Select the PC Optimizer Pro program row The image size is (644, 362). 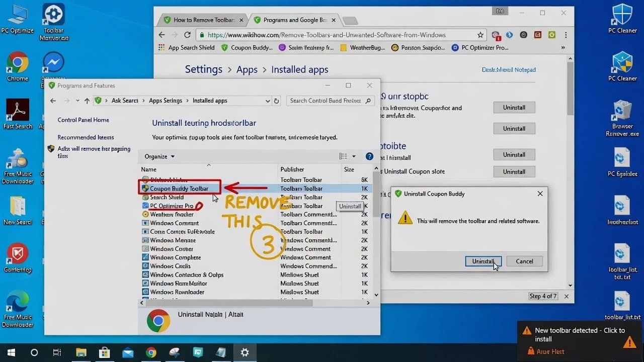[x=255, y=206]
